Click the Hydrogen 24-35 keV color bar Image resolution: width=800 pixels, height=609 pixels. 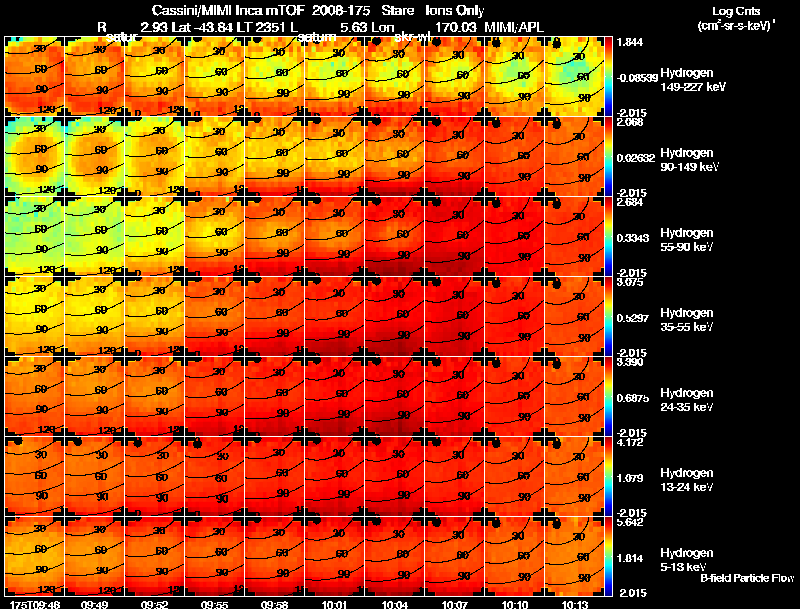[608, 397]
